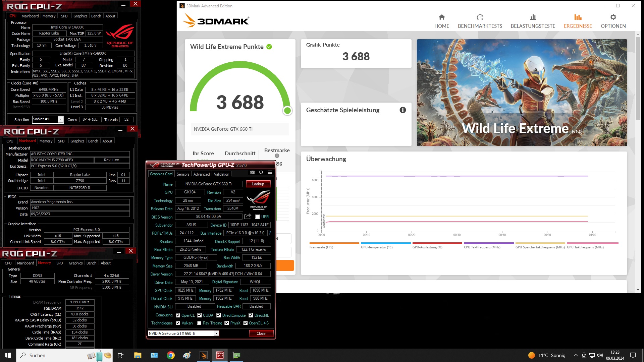Open Graphics tab in middle CPU-Z window

[77, 141]
